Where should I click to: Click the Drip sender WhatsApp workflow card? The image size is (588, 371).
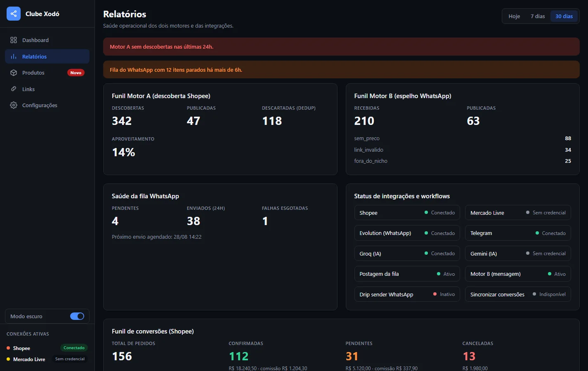point(407,294)
